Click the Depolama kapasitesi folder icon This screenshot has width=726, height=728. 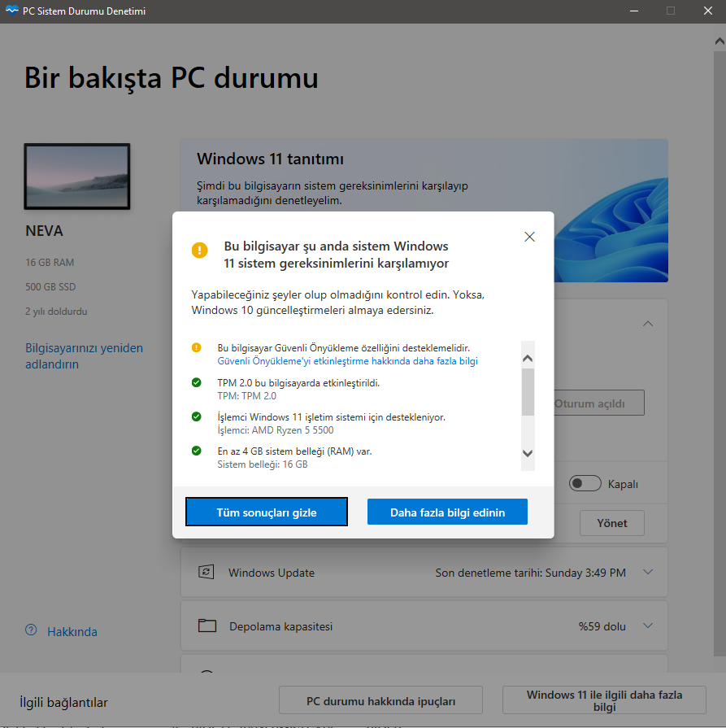point(207,626)
